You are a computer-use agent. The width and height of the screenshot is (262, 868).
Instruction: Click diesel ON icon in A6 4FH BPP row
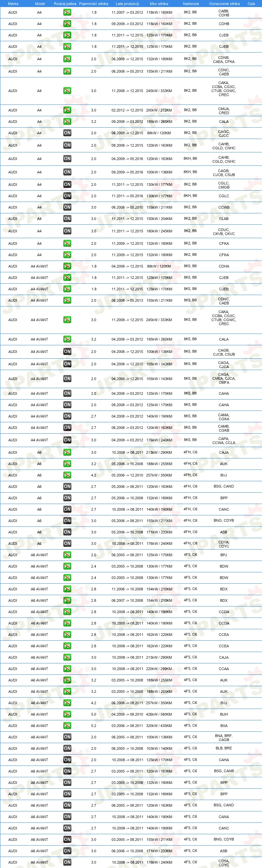coord(67,498)
